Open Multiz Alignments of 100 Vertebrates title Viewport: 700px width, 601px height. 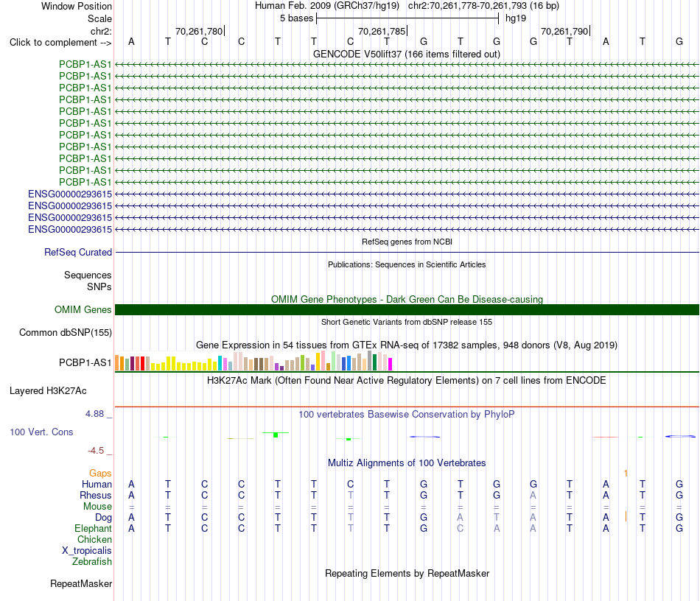[407, 463]
